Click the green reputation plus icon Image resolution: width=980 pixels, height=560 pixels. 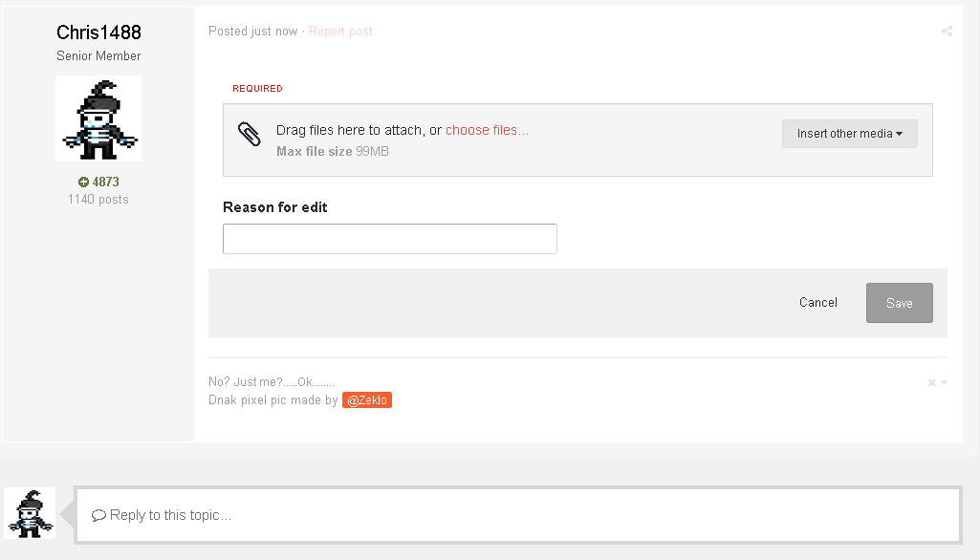(x=83, y=182)
